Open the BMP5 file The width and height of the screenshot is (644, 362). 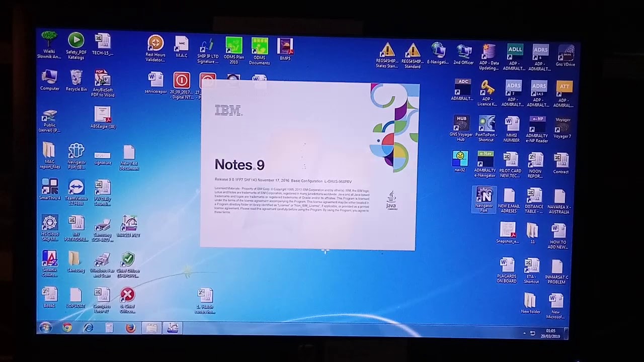285,49
